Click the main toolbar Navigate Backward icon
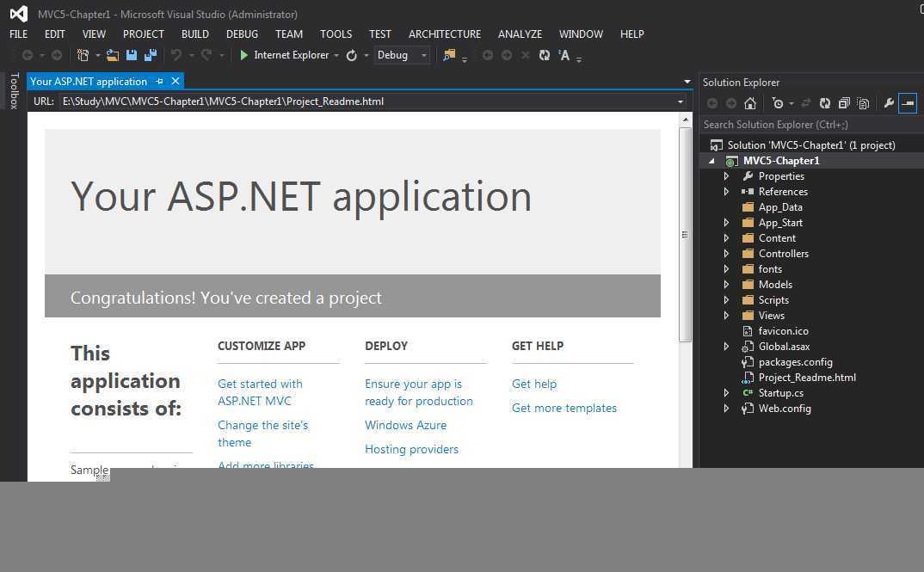924x572 pixels. coord(28,55)
